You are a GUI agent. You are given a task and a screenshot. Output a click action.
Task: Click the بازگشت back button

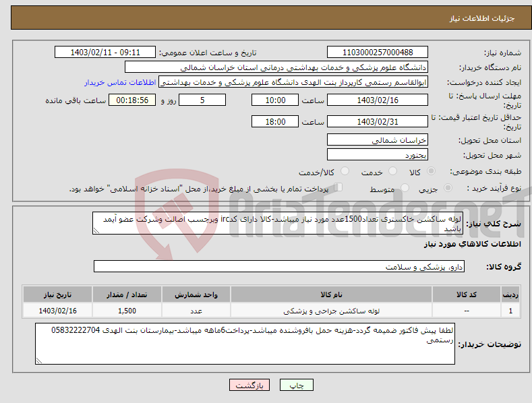point(249,385)
